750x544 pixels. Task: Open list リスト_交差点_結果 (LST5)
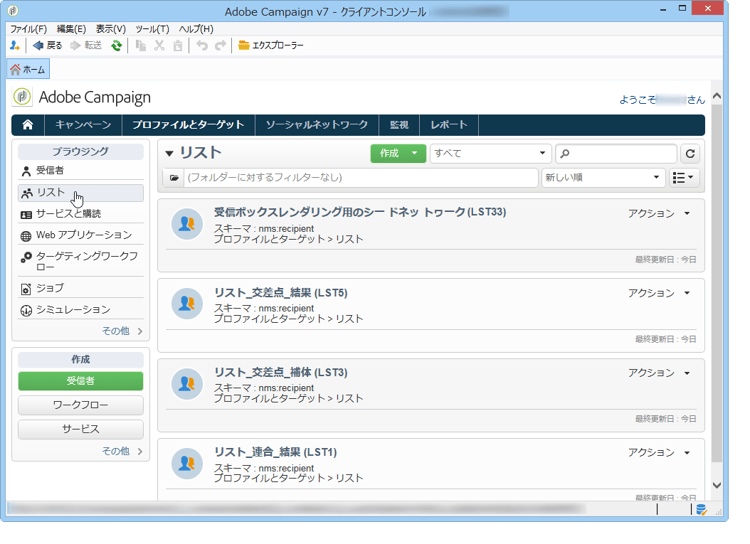point(281,292)
